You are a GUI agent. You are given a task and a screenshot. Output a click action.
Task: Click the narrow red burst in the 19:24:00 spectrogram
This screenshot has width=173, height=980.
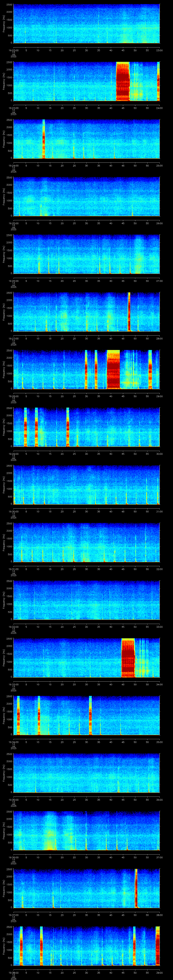[44, 139]
